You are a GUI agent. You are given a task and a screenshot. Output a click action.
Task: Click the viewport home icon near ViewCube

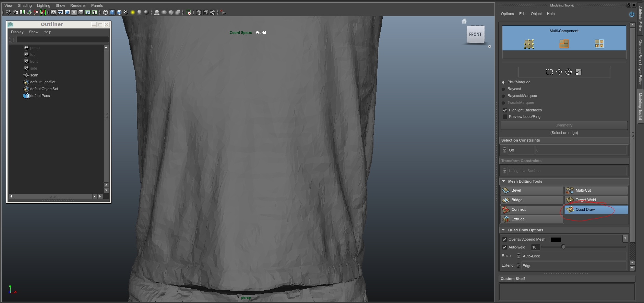pyautogui.click(x=464, y=21)
